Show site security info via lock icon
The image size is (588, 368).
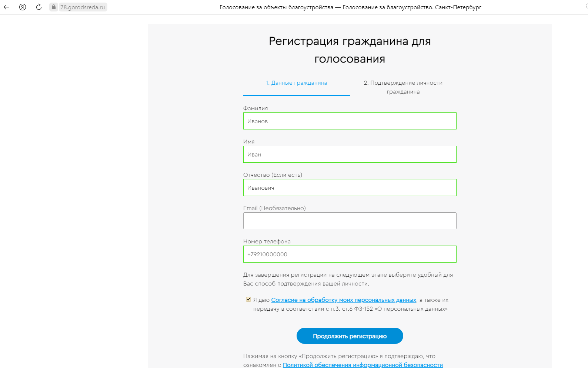[x=54, y=7]
